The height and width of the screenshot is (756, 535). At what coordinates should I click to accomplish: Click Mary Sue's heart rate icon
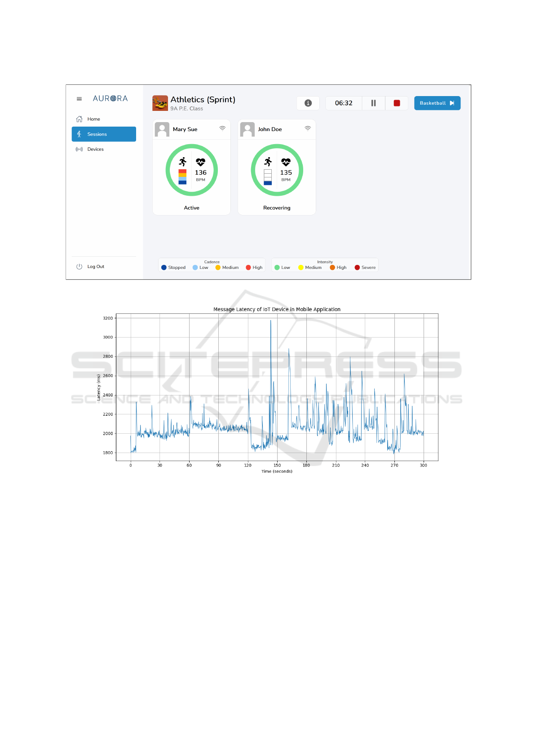(x=200, y=162)
